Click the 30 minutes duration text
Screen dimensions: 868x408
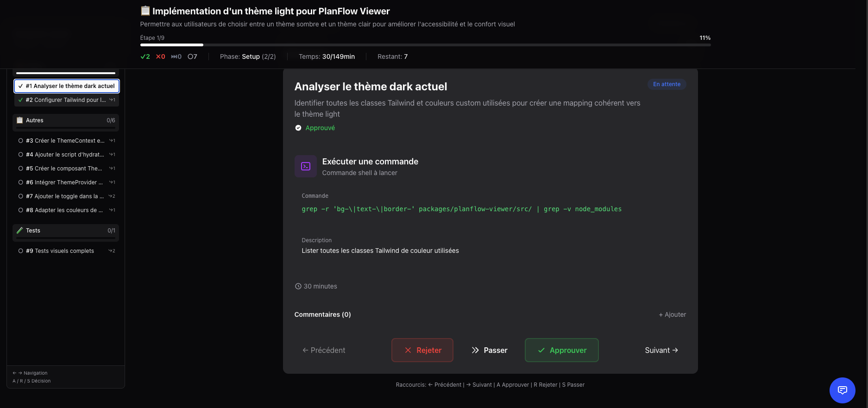[x=321, y=286]
